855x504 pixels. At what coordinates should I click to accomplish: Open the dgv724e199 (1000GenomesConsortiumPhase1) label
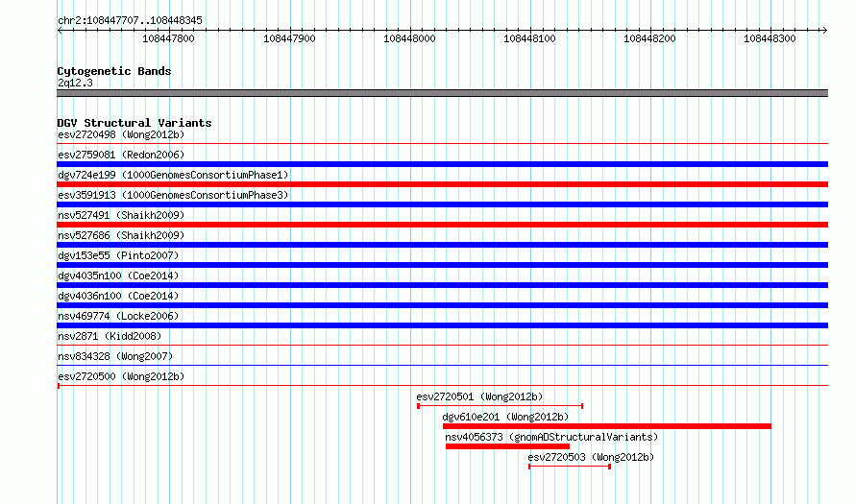pos(173,175)
